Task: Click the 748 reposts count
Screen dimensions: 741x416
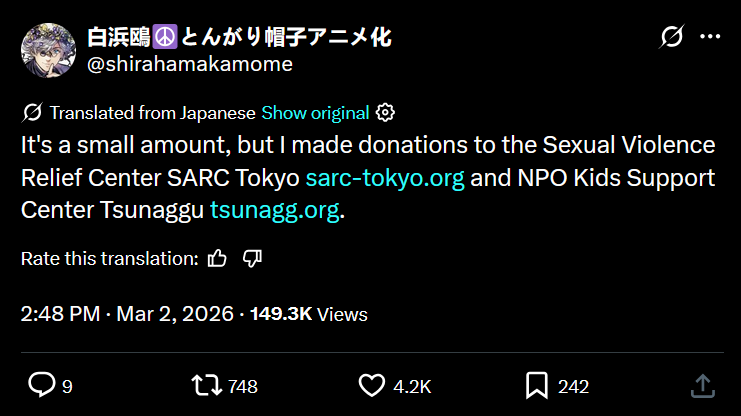Action: [x=243, y=386]
